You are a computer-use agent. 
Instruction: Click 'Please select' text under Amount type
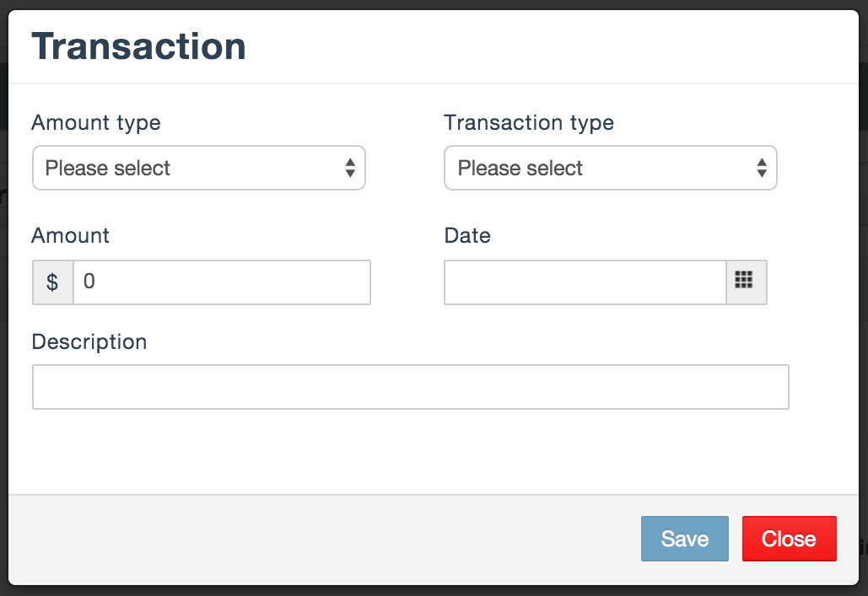coord(107,169)
